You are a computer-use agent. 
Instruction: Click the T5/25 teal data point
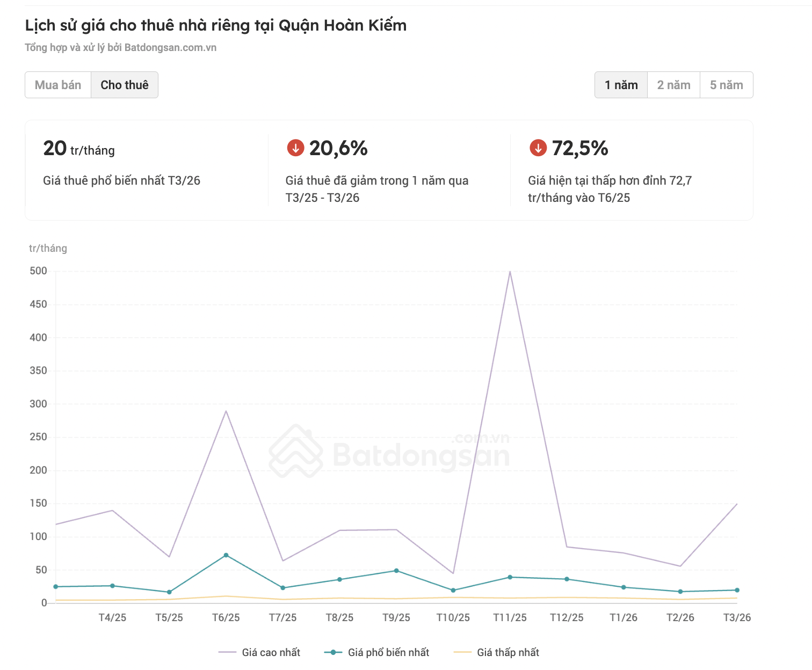[x=169, y=592]
